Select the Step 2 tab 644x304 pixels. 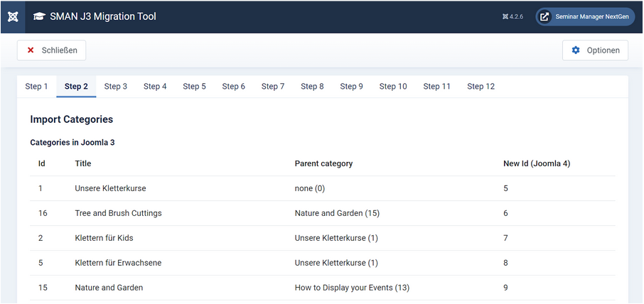click(x=76, y=87)
